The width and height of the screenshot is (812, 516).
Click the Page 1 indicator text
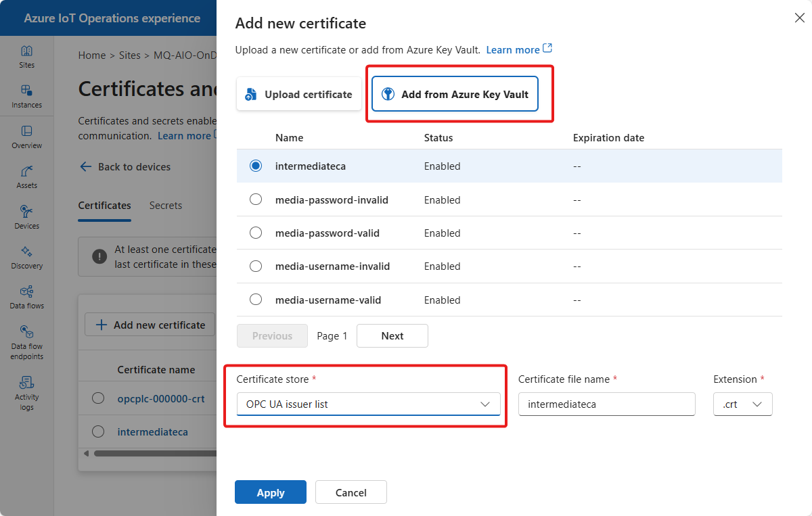[332, 335]
